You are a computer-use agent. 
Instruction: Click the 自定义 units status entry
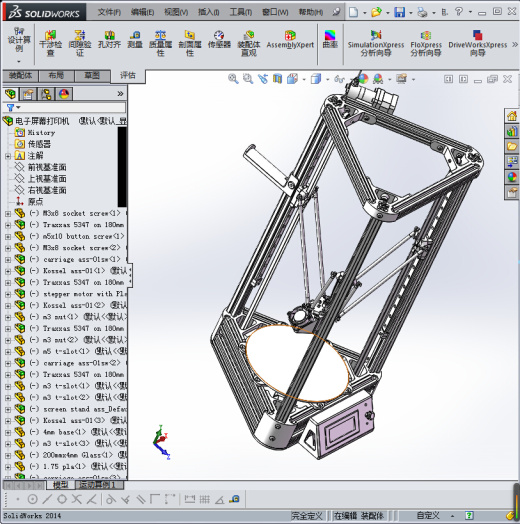[428, 516]
